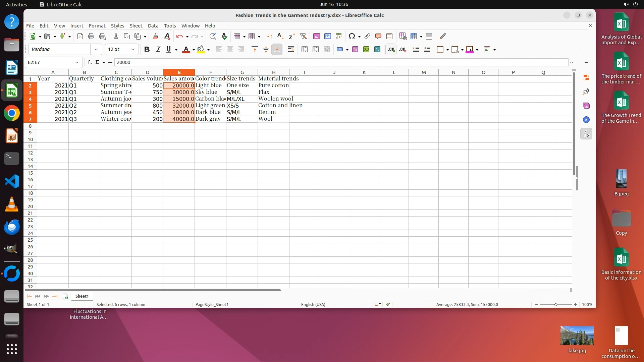Toggle Wrap Text for selection
This screenshot has height=362, width=644.
click(x=291, y=50)
